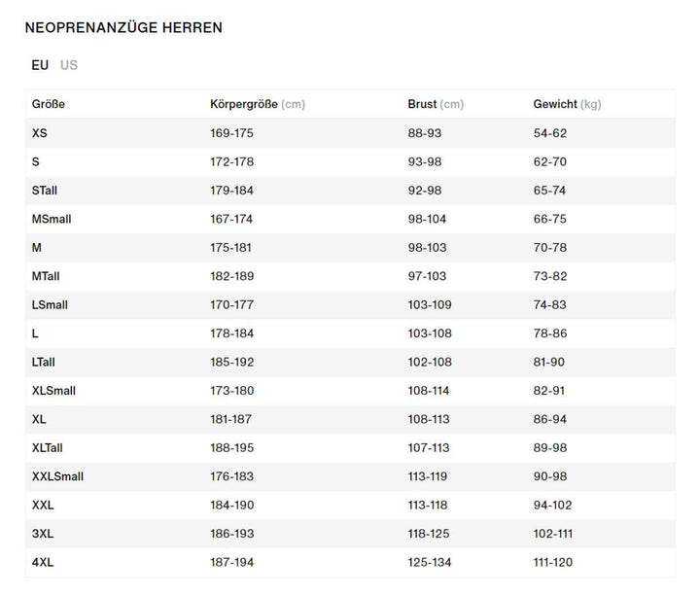Click the 111-120 weight value
This screenshot has width=700, height=595.
click(x=553, y=563)
